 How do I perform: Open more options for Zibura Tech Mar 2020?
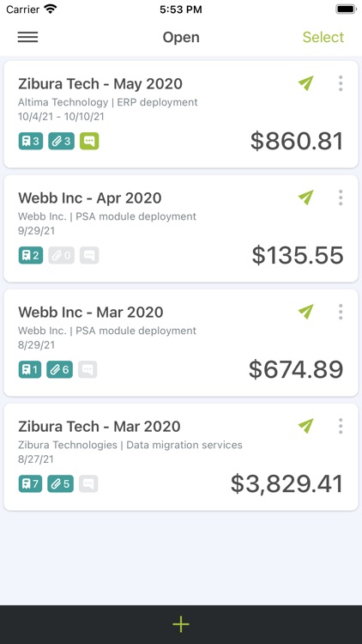(341, 426)
